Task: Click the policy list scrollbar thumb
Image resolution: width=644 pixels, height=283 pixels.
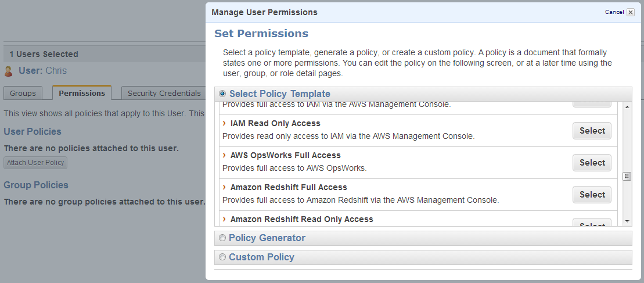Action: [627, 176]
